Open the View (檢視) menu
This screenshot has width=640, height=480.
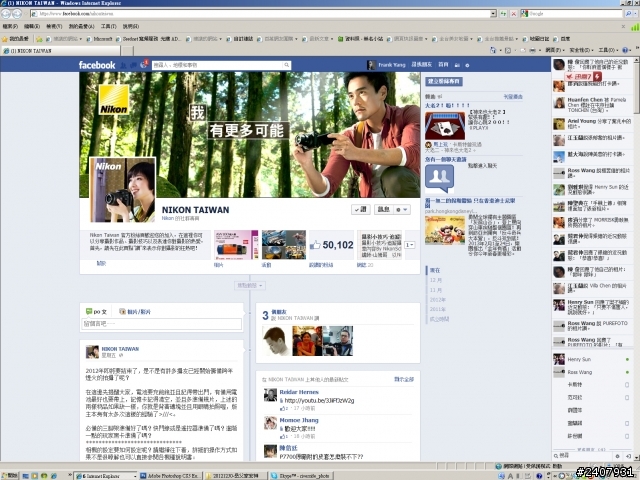[54, 27]
